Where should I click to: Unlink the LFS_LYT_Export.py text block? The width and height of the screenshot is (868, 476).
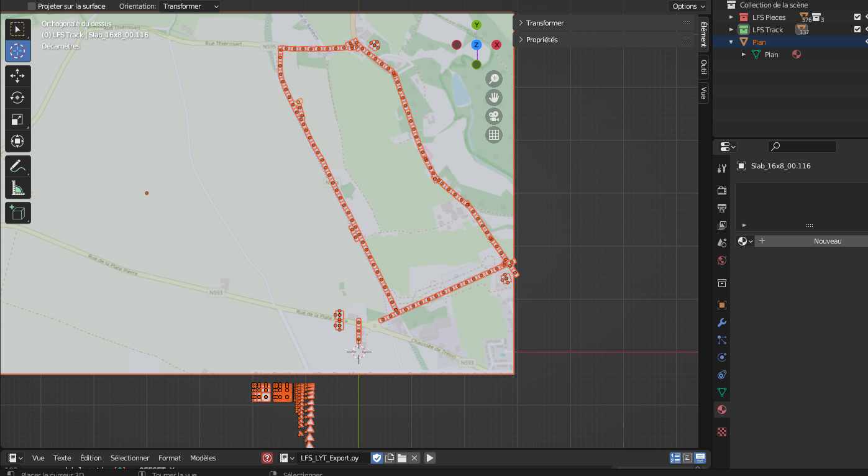click(414, 458)
